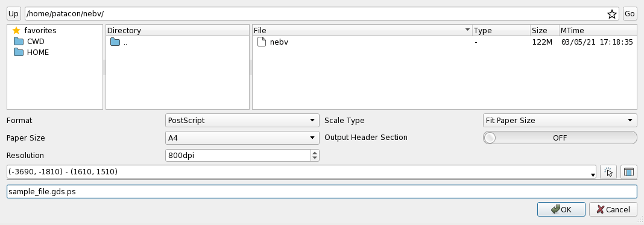Image resolution: width=644 pixels, height=225 pixels.
Task: Click the File column sort arrow indicator
Action: click(467, 30)
